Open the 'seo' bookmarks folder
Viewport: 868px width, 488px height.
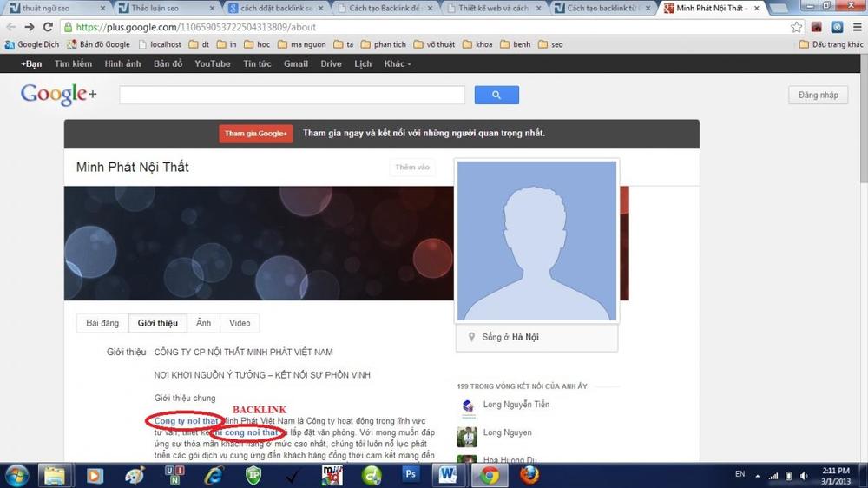(x=550, y=44)
